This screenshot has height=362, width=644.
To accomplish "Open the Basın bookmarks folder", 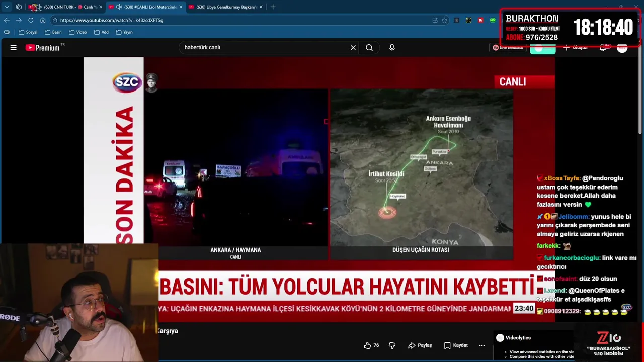I will pyautogui.click(x=53, y=32).
